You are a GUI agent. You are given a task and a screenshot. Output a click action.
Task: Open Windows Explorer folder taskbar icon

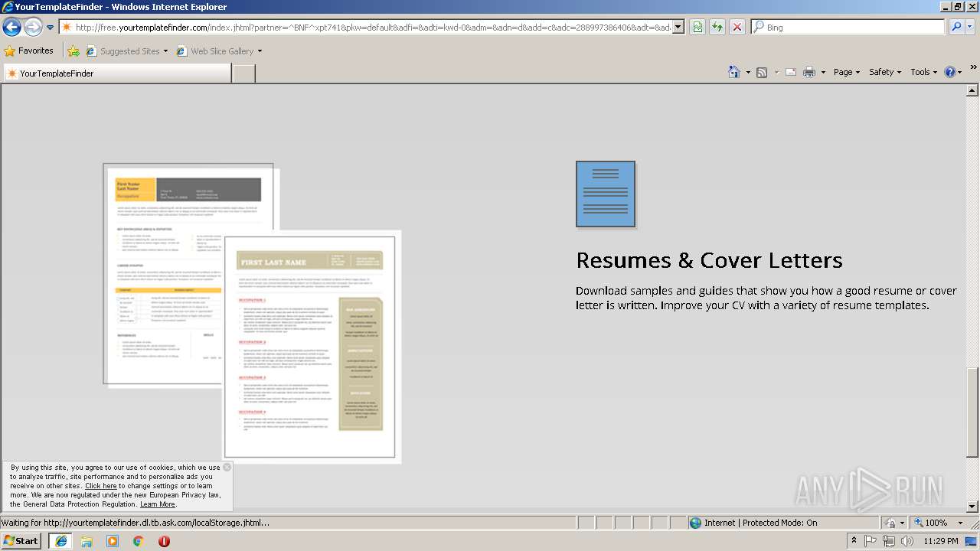coord(87,541)
